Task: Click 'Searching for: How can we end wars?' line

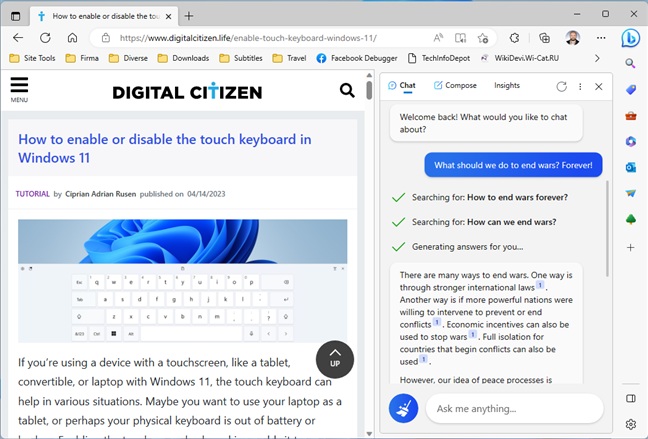Action: click(x=474, y=222)
